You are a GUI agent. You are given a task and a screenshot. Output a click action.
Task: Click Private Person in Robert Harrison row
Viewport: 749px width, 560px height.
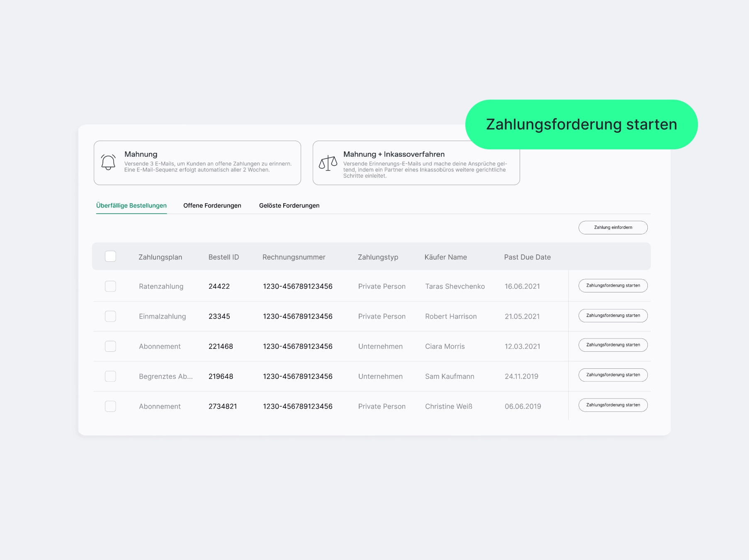(382, 316)
